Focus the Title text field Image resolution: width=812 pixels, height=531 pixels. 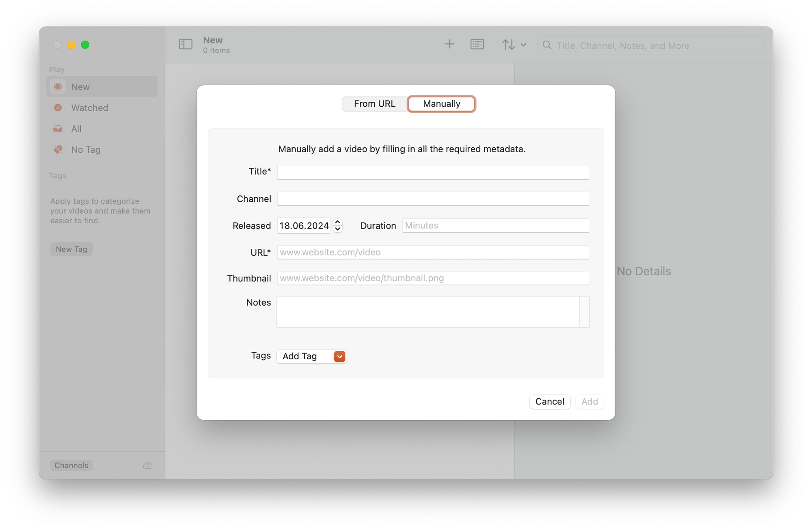coord(433,173)
